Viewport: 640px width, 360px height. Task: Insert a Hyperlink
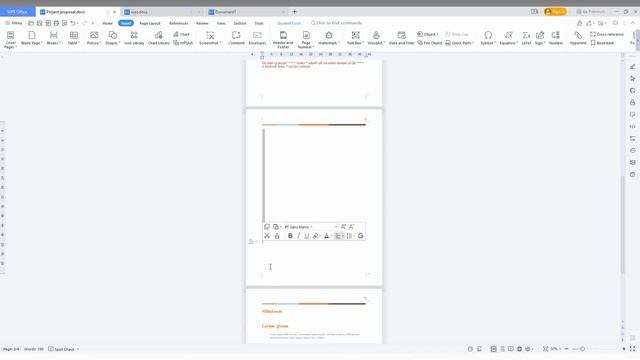(x=578, y=38)
